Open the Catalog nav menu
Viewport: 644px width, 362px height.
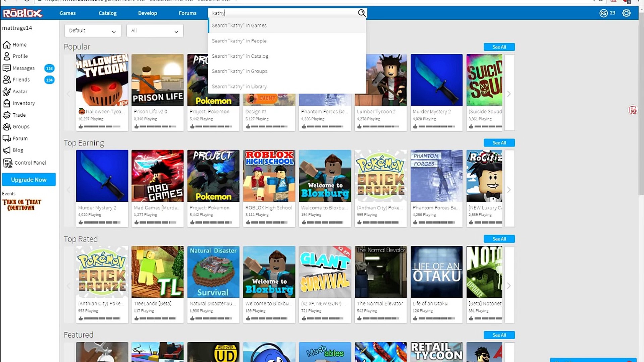[107, 13]
